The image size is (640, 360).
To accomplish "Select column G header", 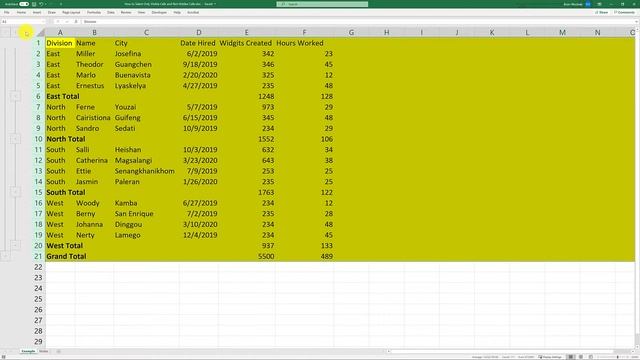I will pyautogui.click(x=351, y=33).
